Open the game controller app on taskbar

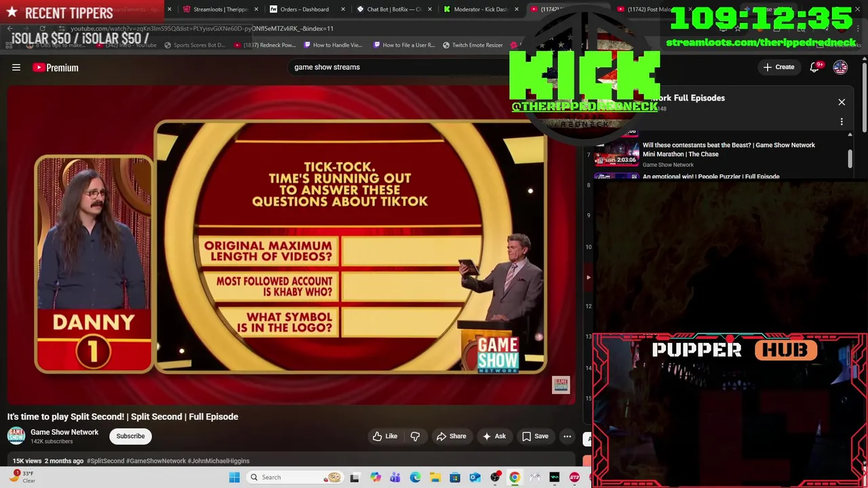pos(535,477)
